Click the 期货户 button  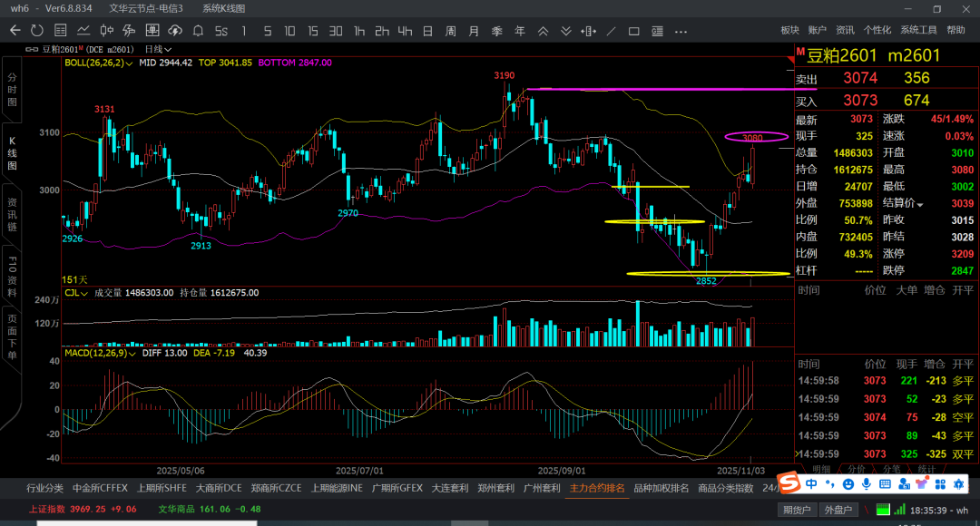click(796, 510)
